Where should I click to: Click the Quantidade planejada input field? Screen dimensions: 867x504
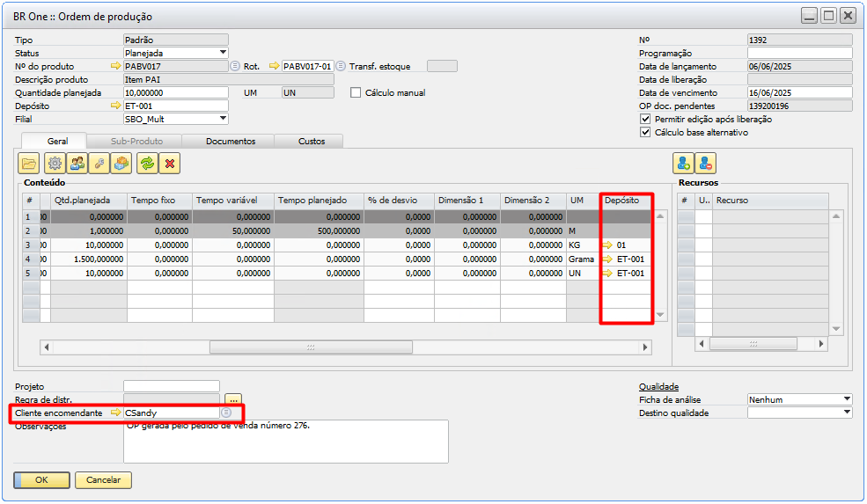click(176, 93)
